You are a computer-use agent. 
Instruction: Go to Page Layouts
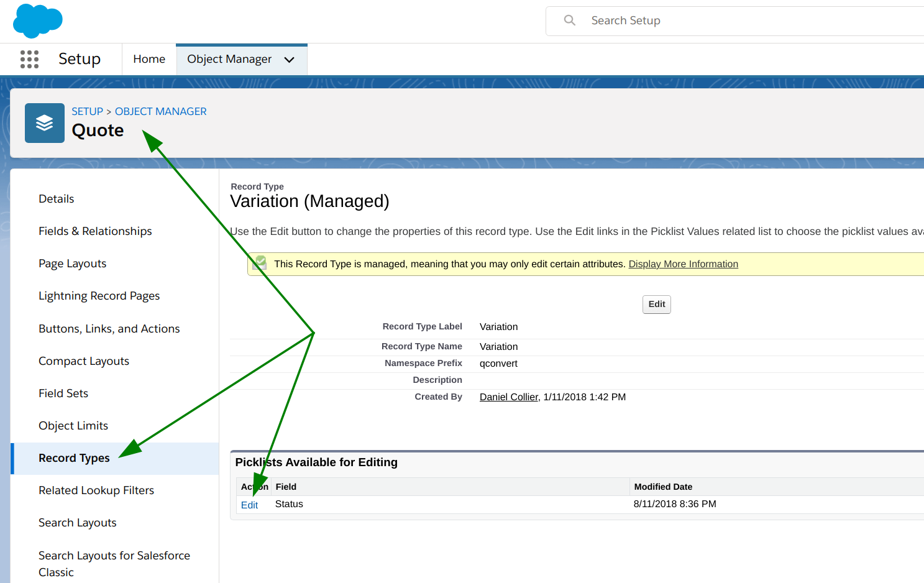(73, 264)
